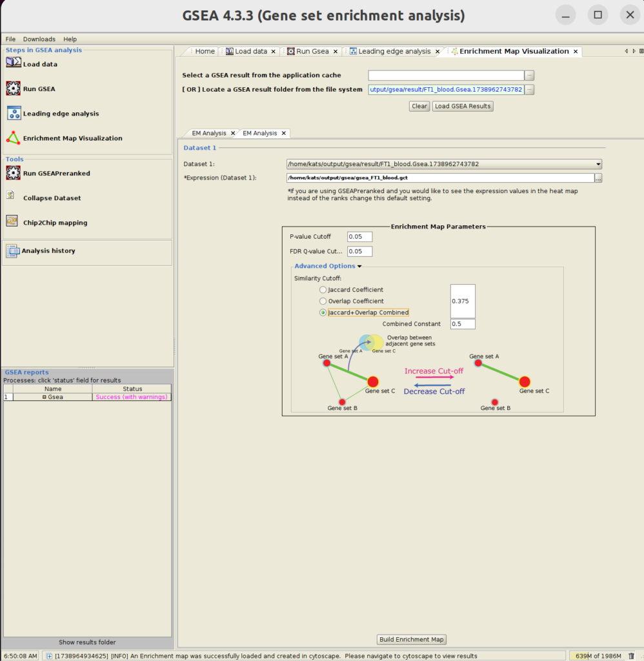Close the Run Gsea tab

(x=336, y=52)
